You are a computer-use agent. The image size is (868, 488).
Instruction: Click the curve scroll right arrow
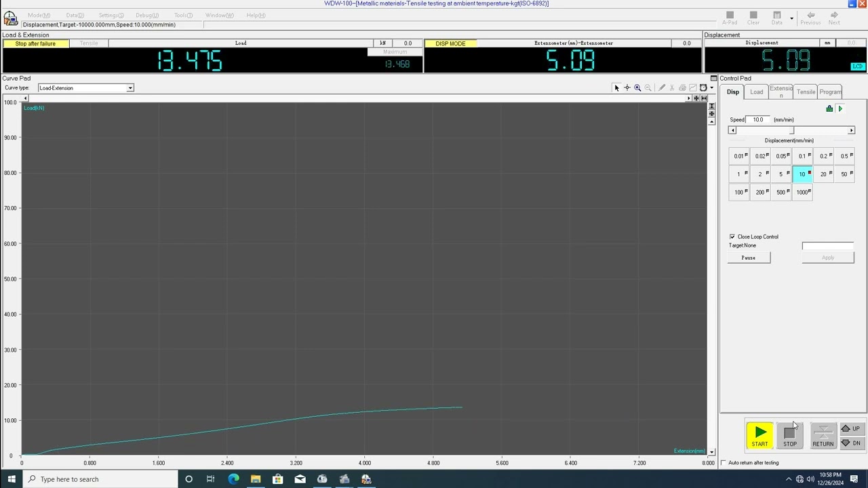(688, 98)
